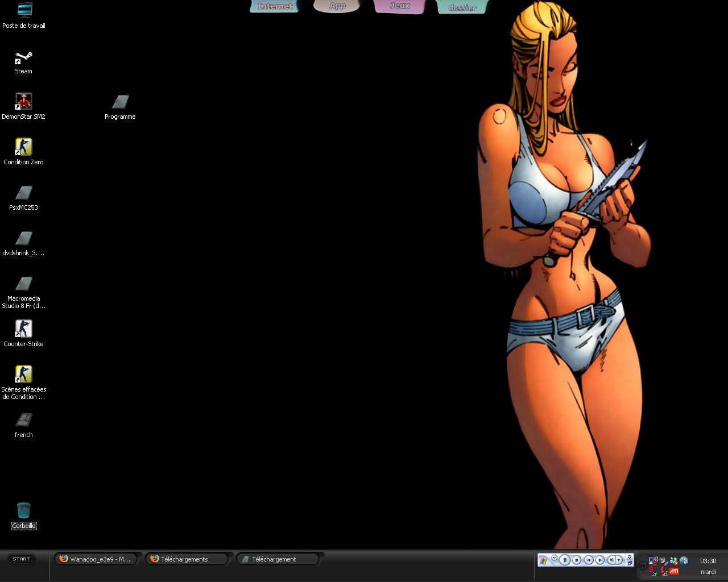Open sound volume tray icon
728x582 pixels.
pos(664,560)
